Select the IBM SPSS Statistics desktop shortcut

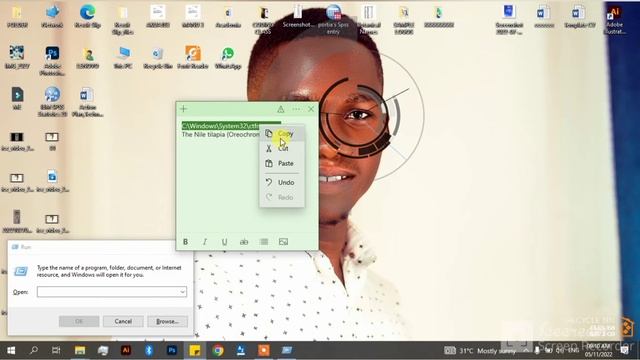tap(52, 102)
